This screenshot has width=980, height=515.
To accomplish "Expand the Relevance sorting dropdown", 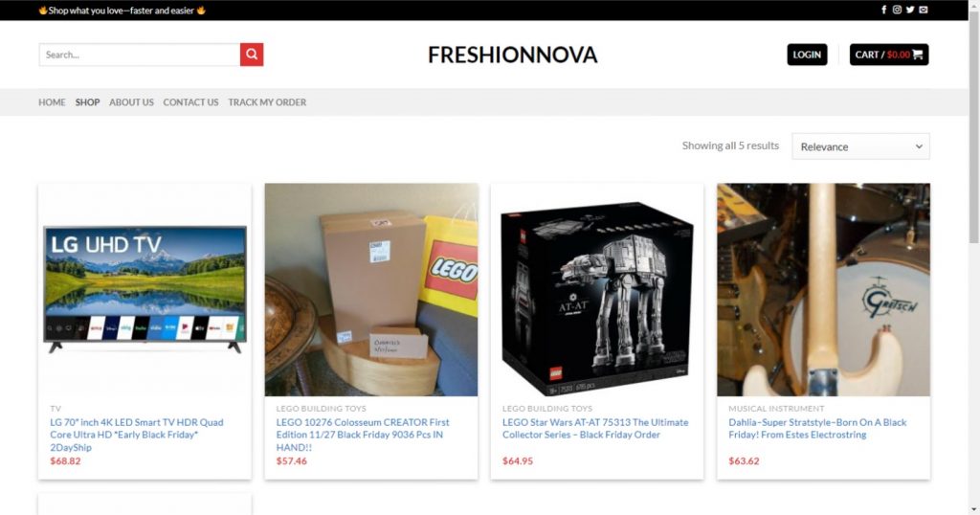I will click(860, 146).
